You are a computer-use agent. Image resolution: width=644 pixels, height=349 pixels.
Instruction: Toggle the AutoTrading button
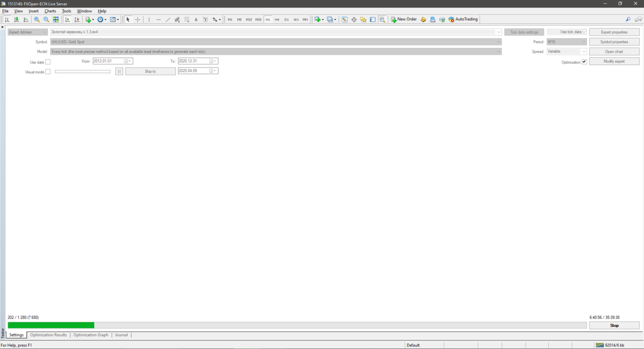tap(463, 19)
